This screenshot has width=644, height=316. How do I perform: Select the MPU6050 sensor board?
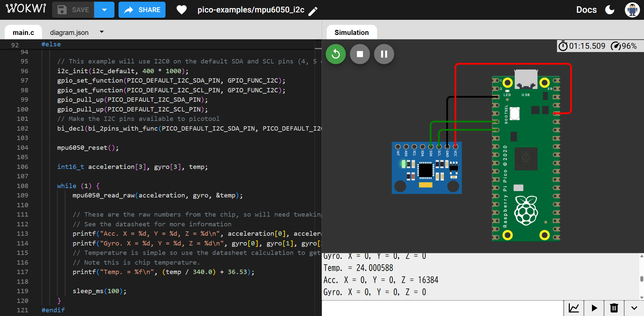(x=427, y=168)
